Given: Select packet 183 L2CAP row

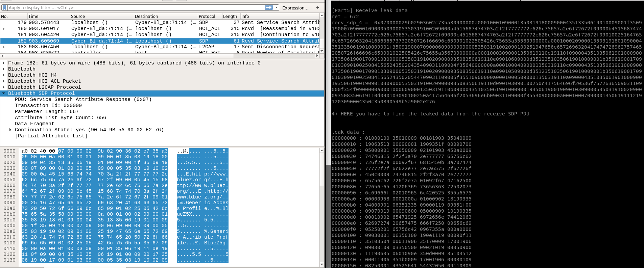Looking at the screenshot, I should [160, 47].
